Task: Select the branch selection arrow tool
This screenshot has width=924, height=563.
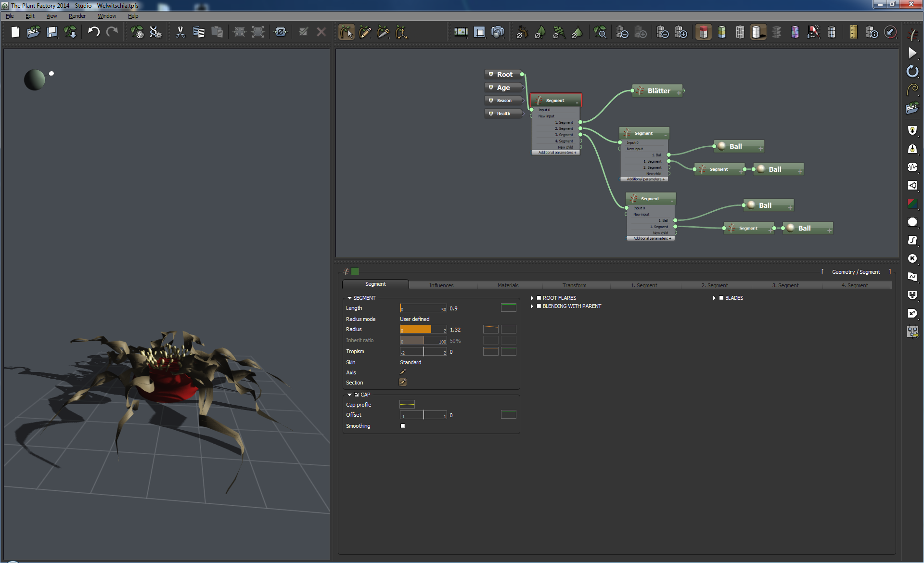Action: 346,32
